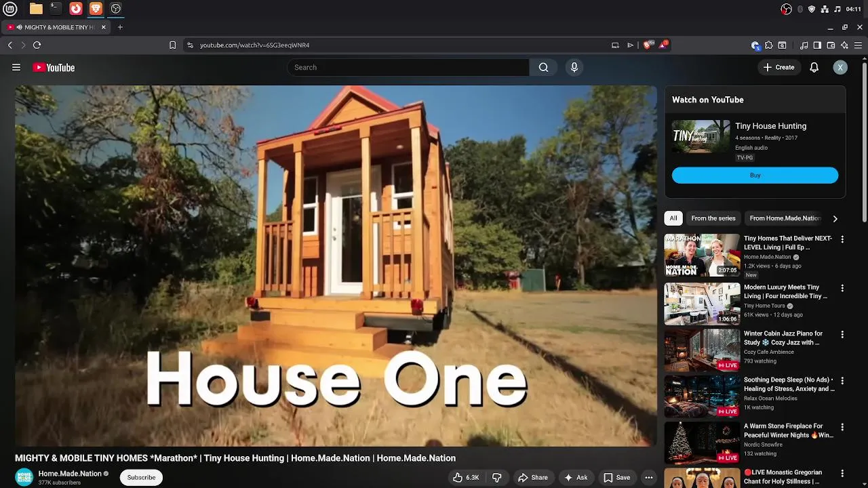Open the Home.Made.Nation channel name link
The width and height of the screenshot is (868, 488).
click(x=70, y=474)
